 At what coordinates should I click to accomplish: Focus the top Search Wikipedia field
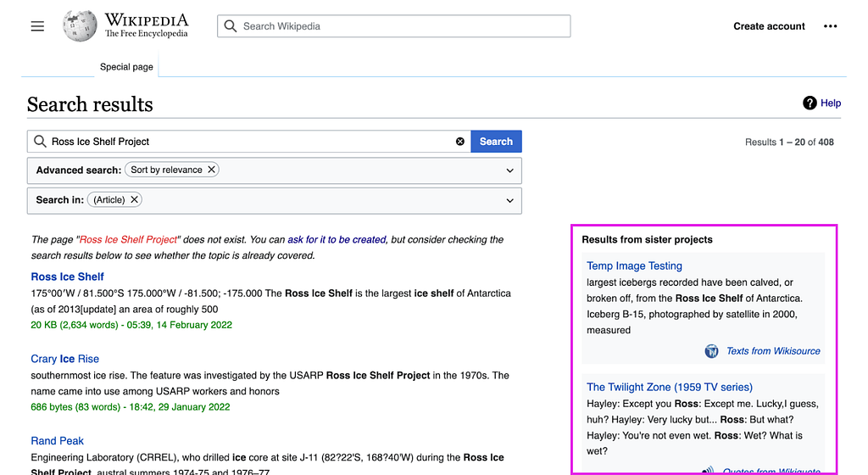click(x=393, y=26)
